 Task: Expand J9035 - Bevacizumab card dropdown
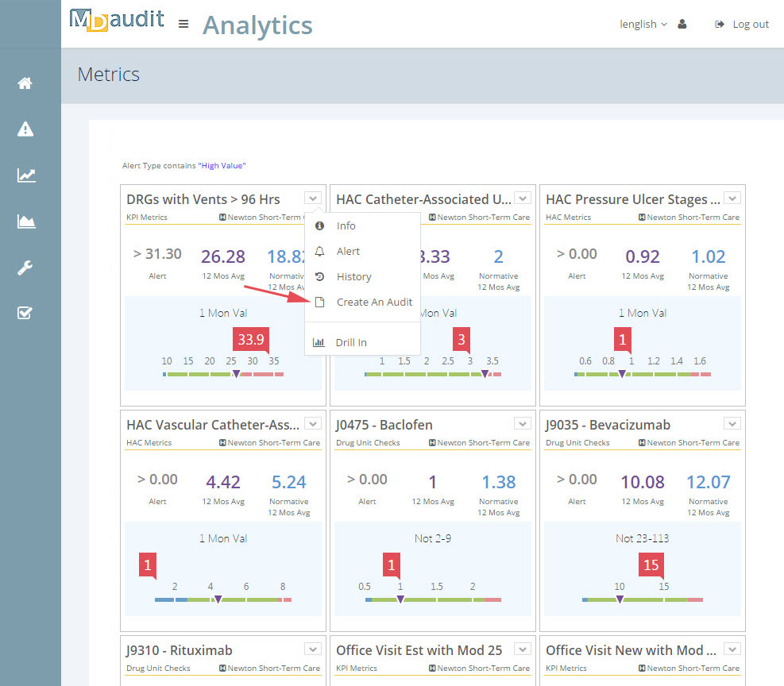(x=732, y=424)
